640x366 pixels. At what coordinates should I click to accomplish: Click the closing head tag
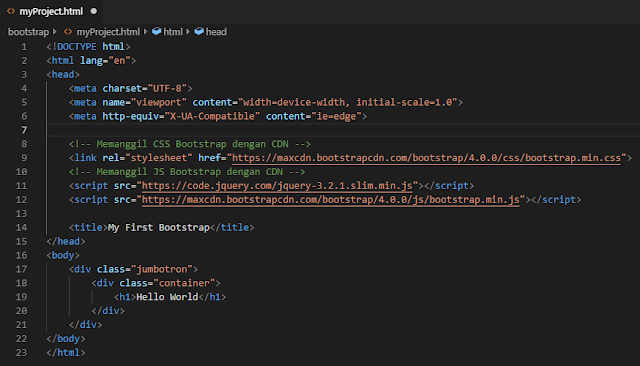tap(66, 242)
